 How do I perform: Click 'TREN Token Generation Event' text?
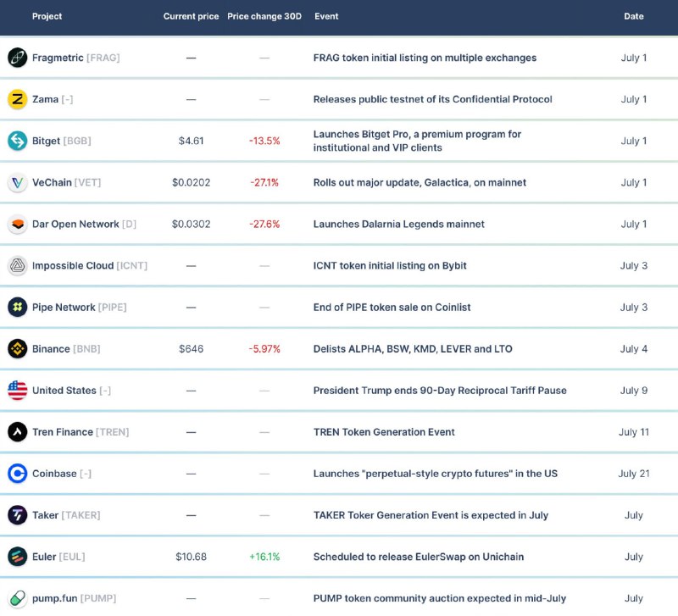tap(384, 432)
